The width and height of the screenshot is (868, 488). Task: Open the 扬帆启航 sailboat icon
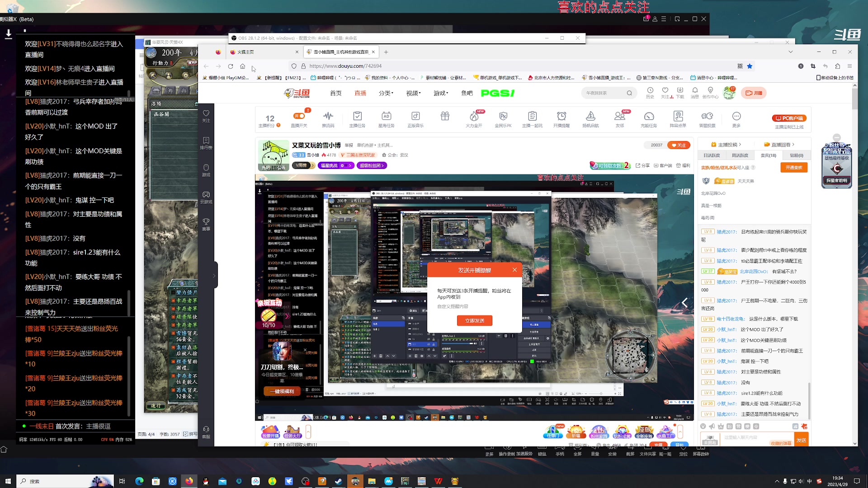click(590, 116)
